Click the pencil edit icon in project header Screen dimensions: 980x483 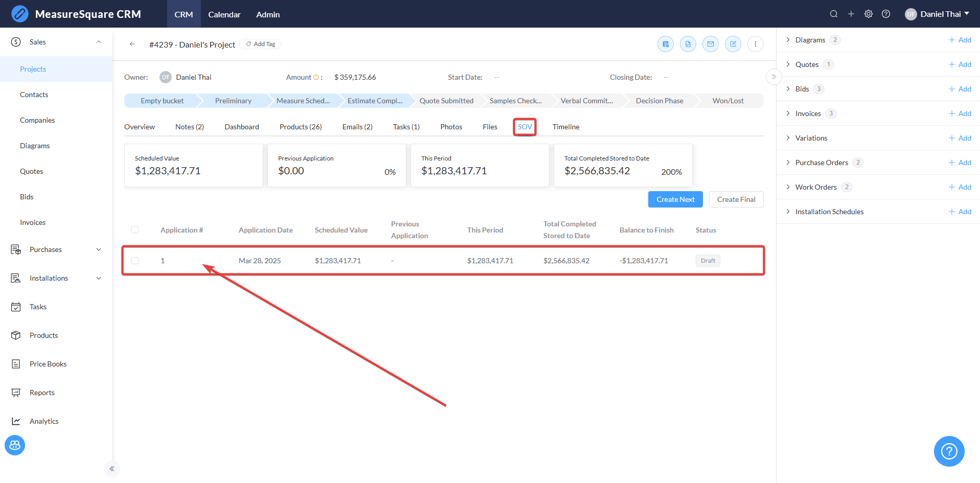733,44
